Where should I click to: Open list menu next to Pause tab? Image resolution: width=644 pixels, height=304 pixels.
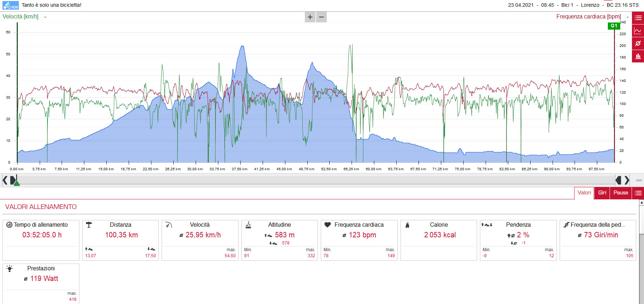click(638, 193)
